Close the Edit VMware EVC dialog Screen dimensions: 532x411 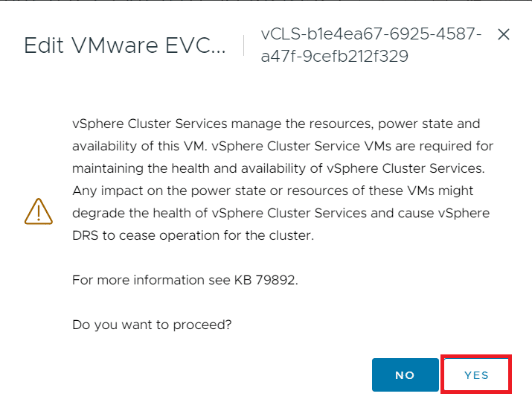pos(504,34)
